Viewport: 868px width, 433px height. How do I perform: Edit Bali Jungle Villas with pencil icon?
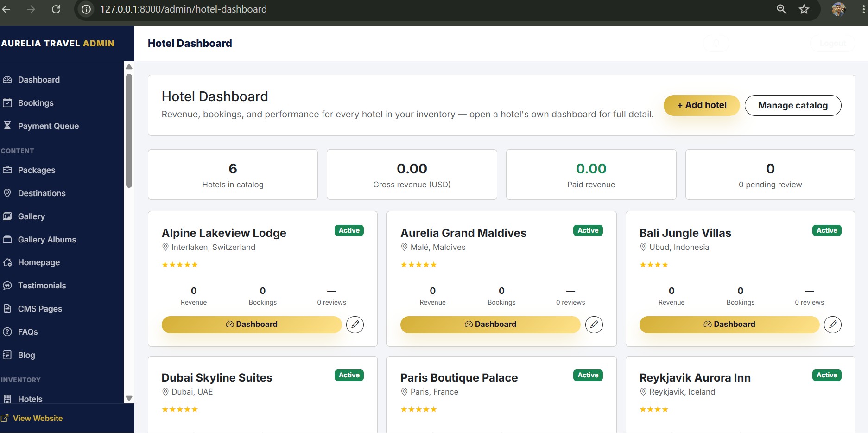833,325
